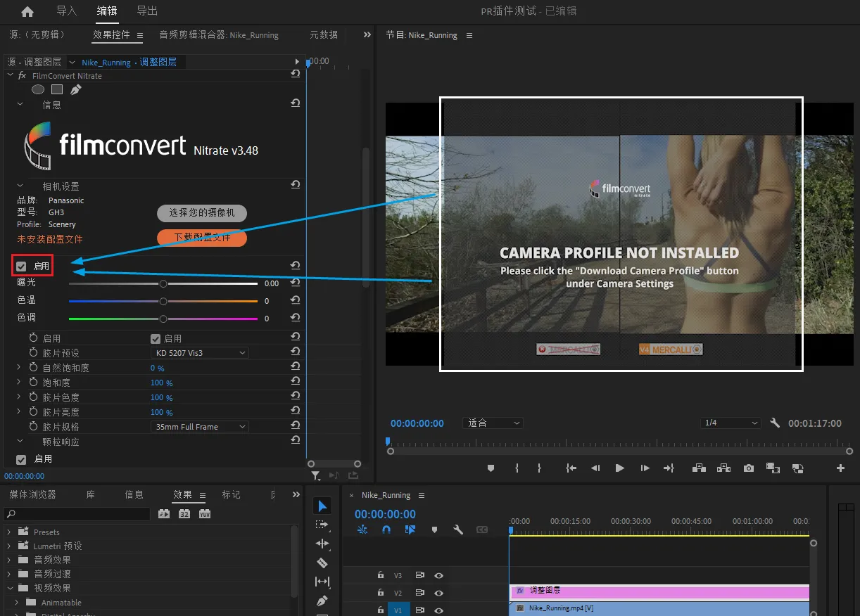Toggle the 颗粒响应 启用 checkbox
This screenshot has height=616, width=860.
[x=22, y=459]
